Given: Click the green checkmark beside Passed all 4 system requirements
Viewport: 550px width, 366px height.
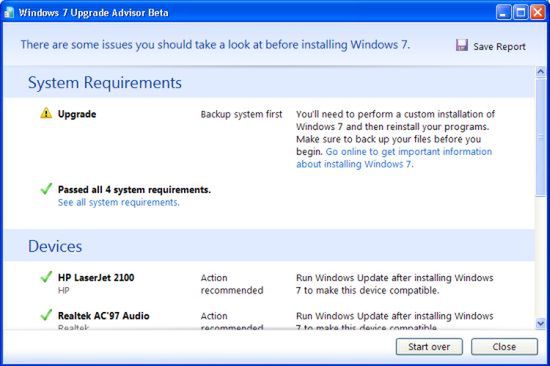Looking at the screenshot, I should click(x=46, y=189).
